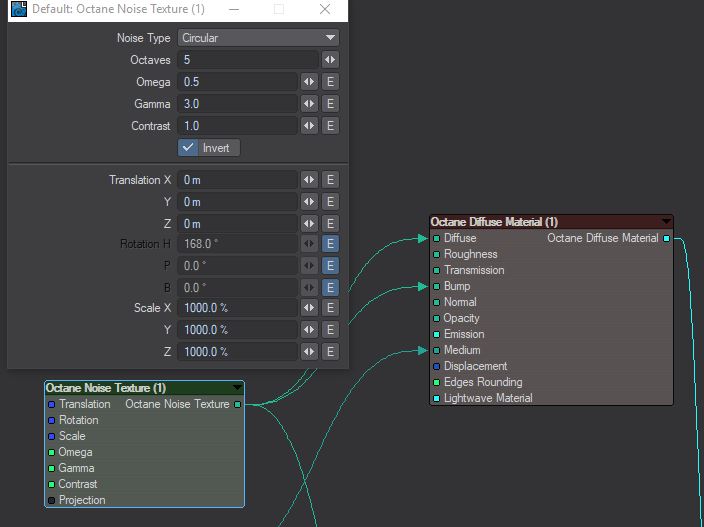Screen dimensions: 704x527
Task: Click the Displacement input connector
Action: [x=436, y=366]
